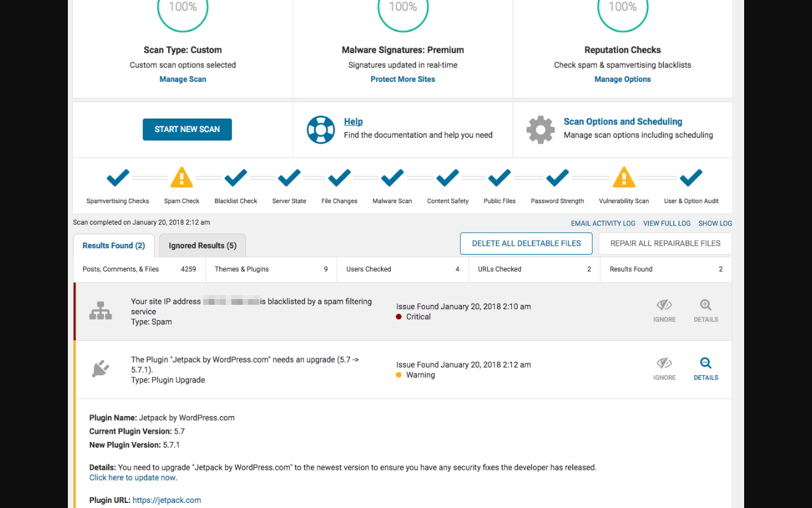Click the 'Click here to update now' link
This screenshot has height=508, width=812.
tap(133, 478)
